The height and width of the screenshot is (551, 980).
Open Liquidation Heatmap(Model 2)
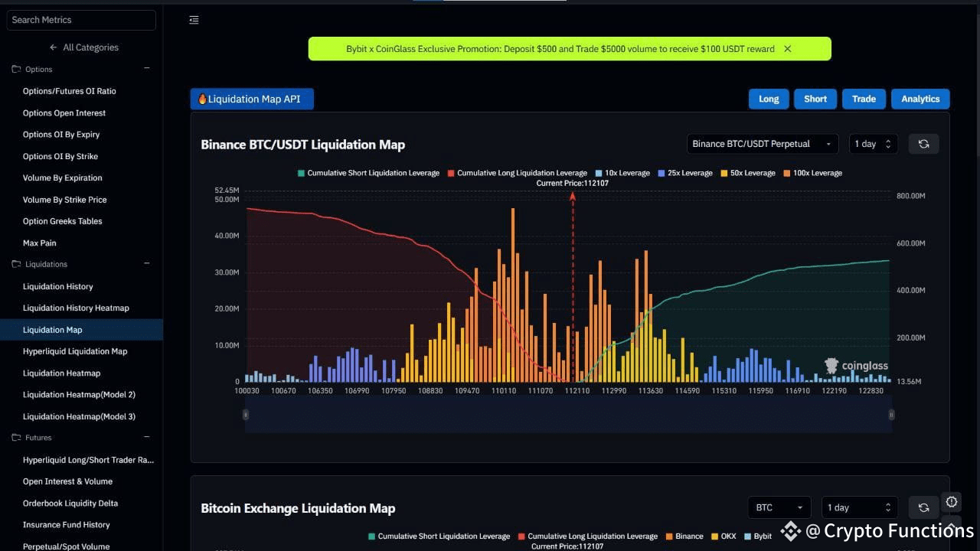(x=79, y=395)
